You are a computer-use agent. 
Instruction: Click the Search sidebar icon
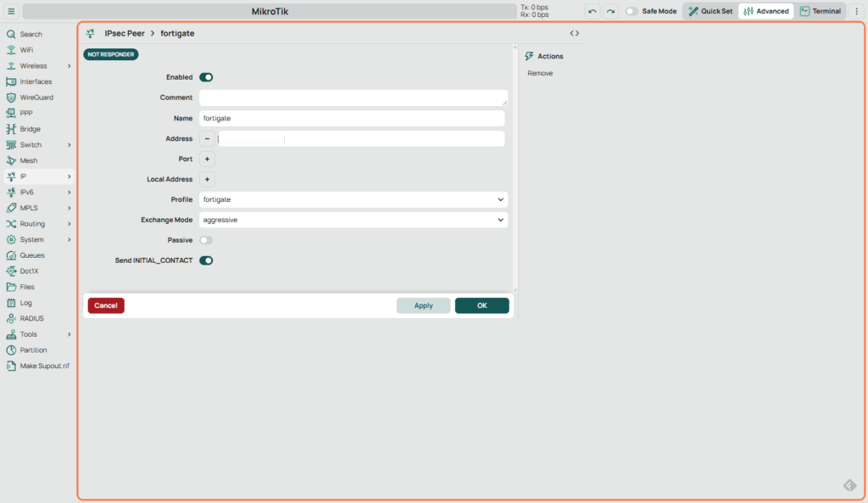pos(11,34)
